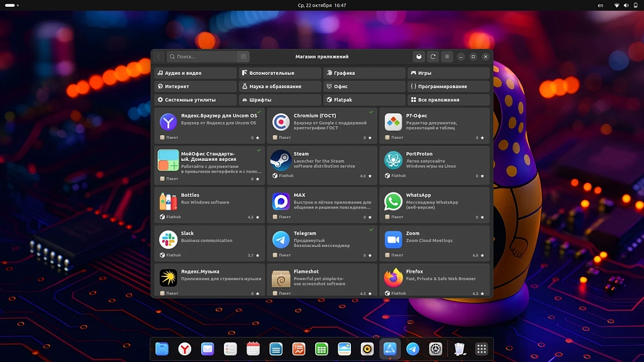Open the Steam app icon
The height and width of the screenshot is (362, 644).
click(281, 160)
